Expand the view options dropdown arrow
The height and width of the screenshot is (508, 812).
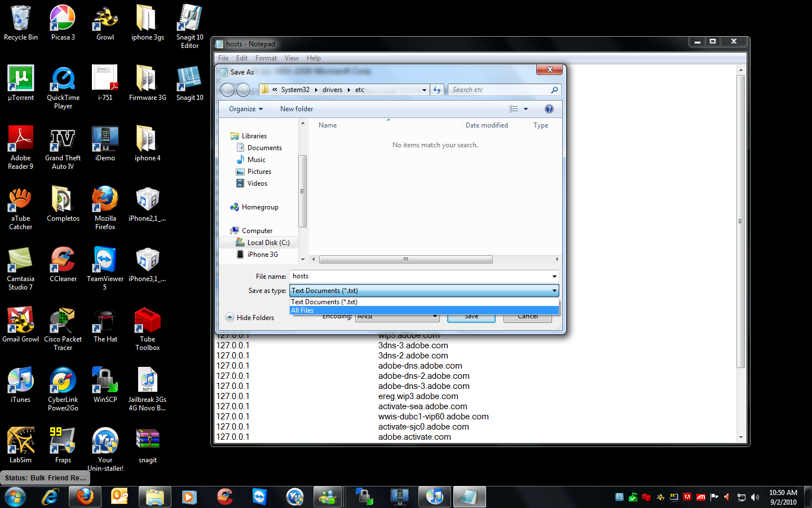(x=526, y=109)
